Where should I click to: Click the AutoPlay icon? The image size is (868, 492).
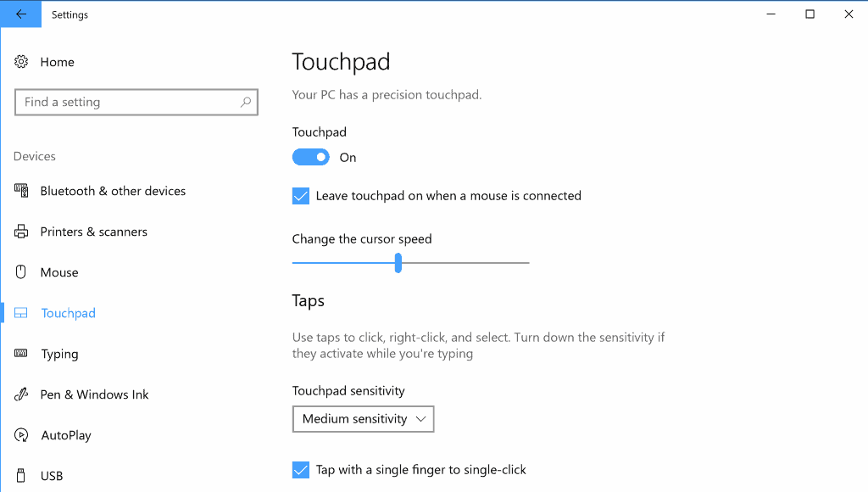click(21, 435)
